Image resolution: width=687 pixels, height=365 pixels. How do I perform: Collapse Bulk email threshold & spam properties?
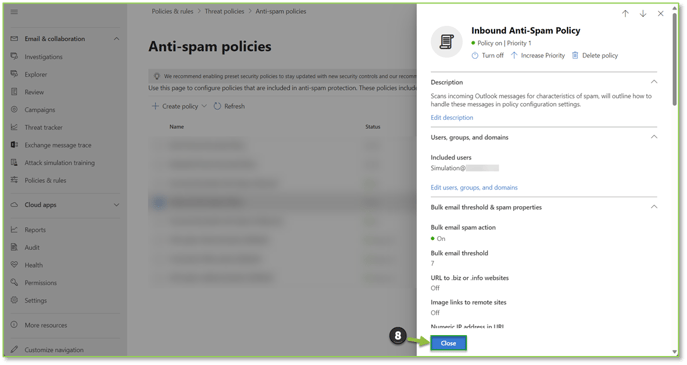click(654, 207)
